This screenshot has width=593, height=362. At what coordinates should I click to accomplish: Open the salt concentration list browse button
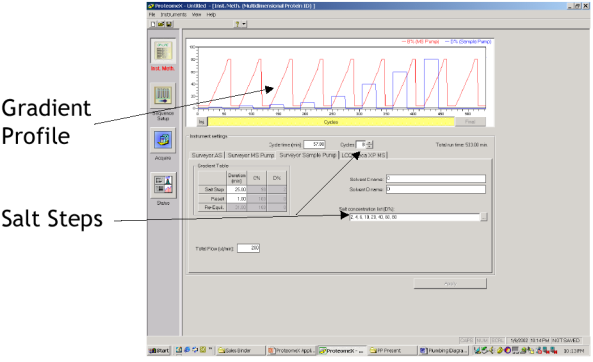point(484,217)
